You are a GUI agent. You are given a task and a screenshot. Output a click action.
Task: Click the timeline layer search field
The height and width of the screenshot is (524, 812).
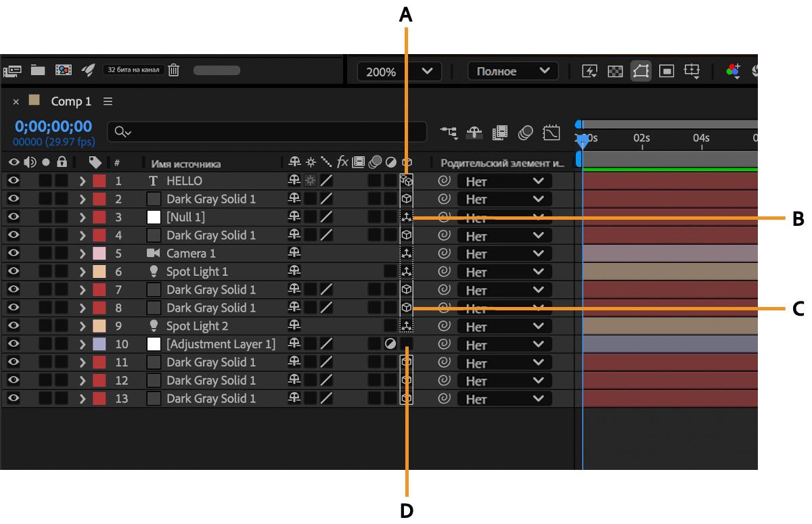point(268,132)
